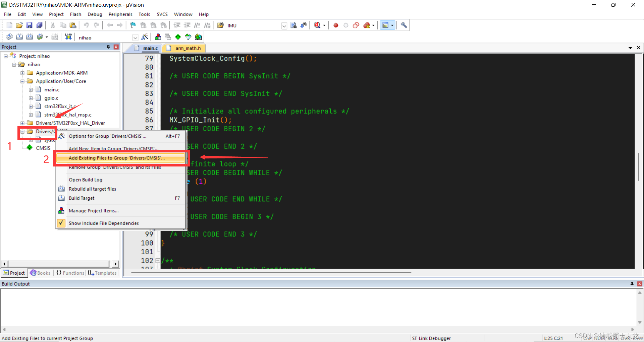
Task: Click the editor vertical scrollbar thumb
Action: (639, 167)
